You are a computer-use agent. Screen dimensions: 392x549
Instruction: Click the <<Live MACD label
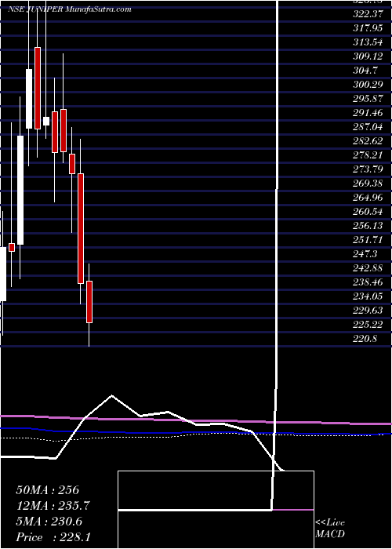[330, 529]
